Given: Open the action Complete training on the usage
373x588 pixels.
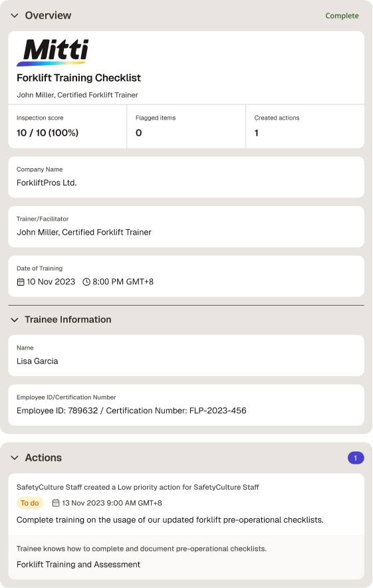Looking at the screenshot, I should [x=170, y=520].
